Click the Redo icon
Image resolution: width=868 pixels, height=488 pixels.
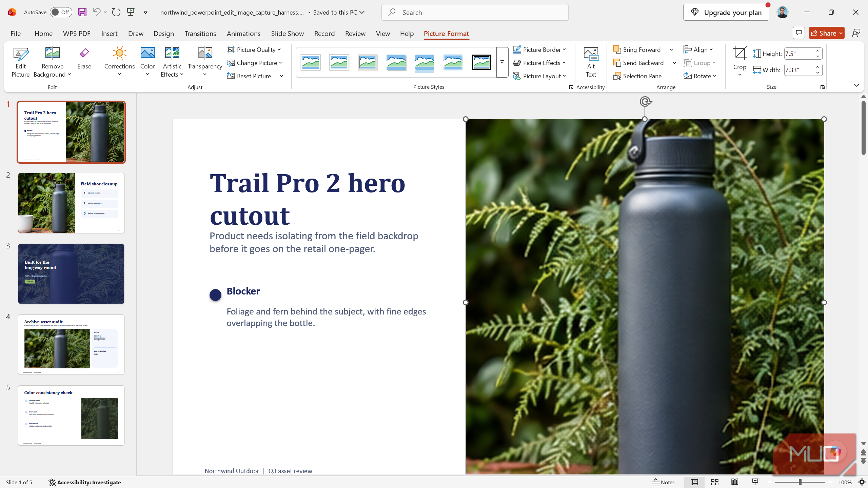tap(116, 12)
